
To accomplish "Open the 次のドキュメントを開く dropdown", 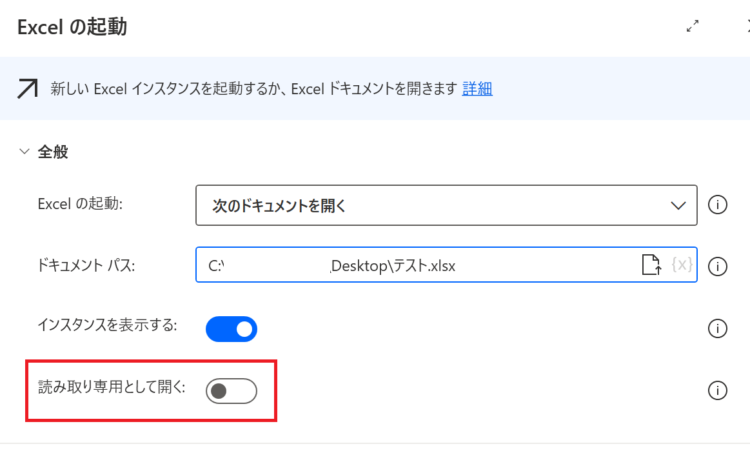I will pyautogui.click(x=446, y=205).
